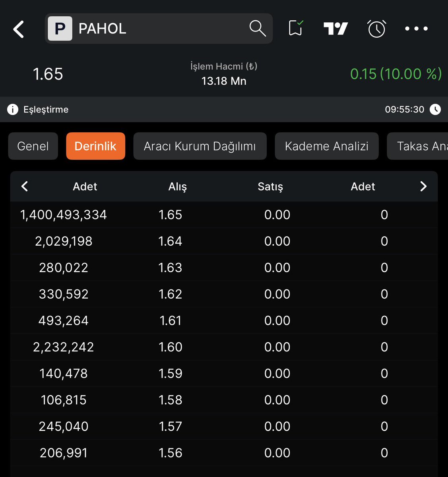Open search via the magnifier icon

coord(257,29)
